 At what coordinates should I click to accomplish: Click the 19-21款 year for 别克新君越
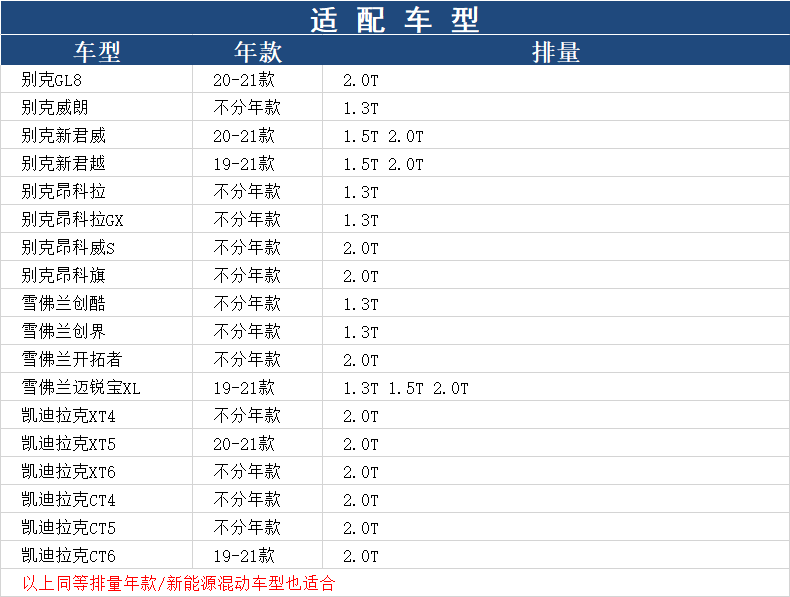(x=244, y=163)
